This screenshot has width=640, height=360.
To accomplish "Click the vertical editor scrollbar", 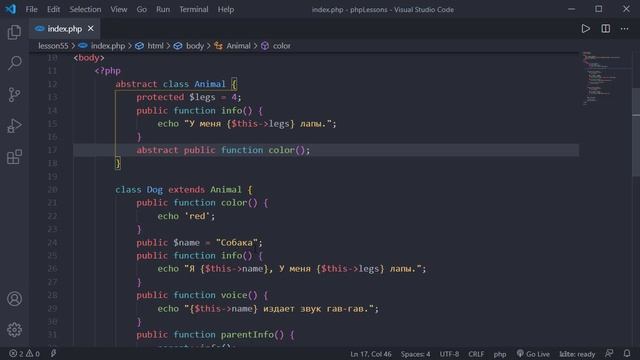I will (636, 131).
